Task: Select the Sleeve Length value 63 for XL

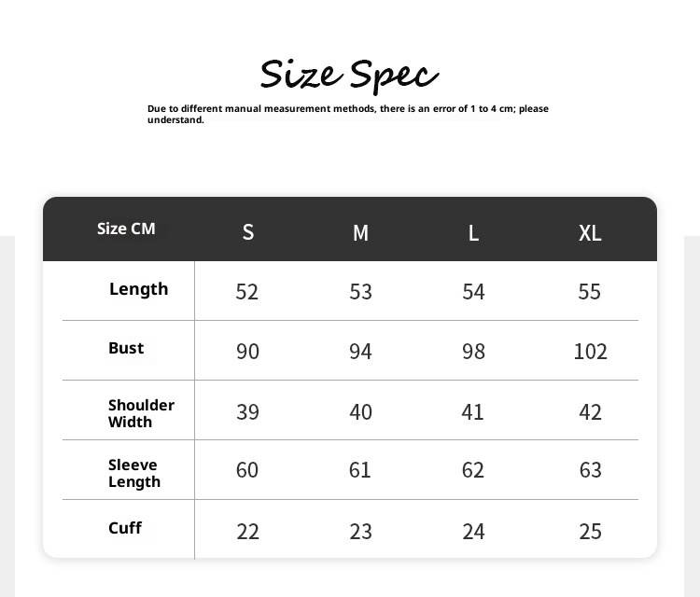Action: [x=590, y=470]
